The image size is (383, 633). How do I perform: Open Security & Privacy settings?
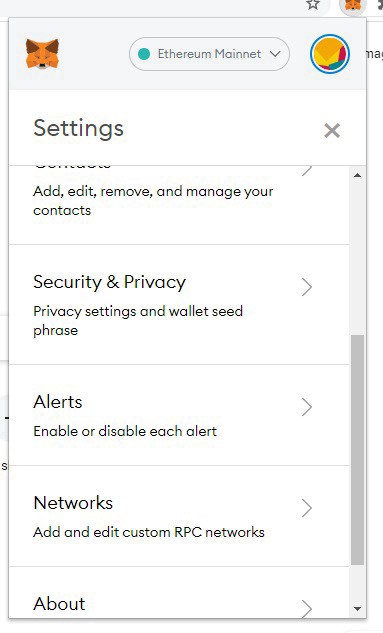click(x=179, y=304)
